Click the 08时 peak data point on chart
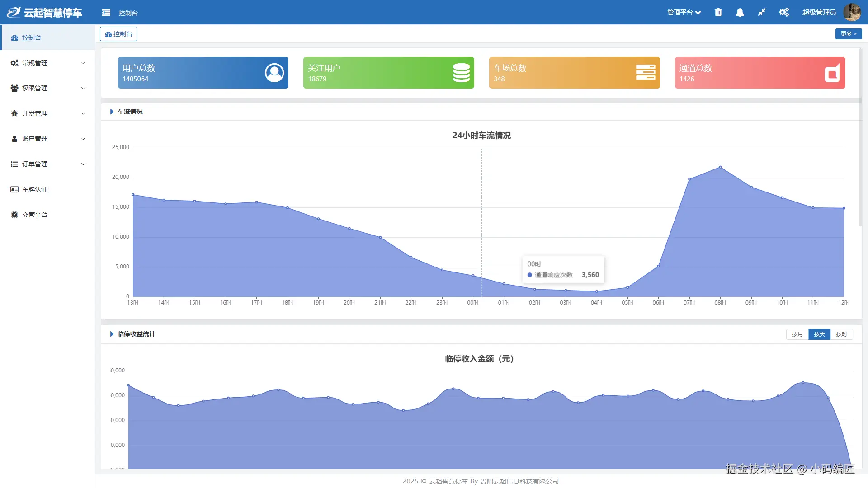The width and height of the screenshot is (868, 488). point(720,167)
